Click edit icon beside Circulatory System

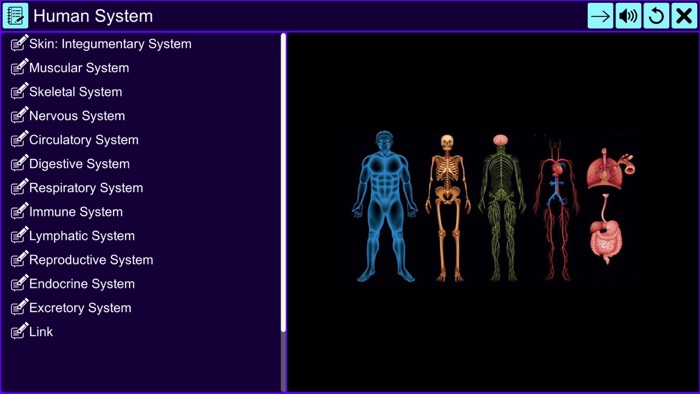tap(19, 139)
